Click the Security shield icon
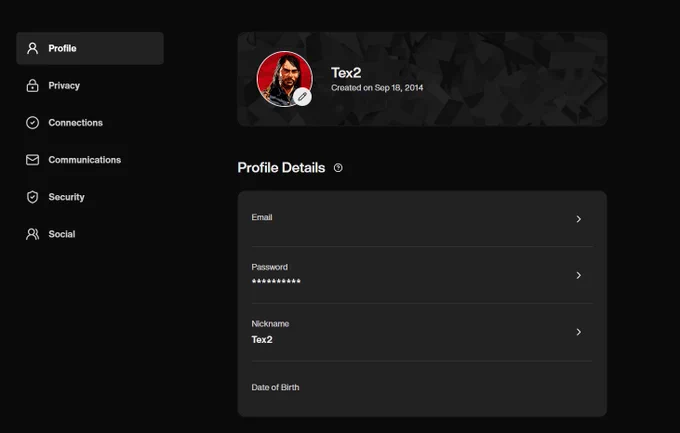 coord(33,197)
